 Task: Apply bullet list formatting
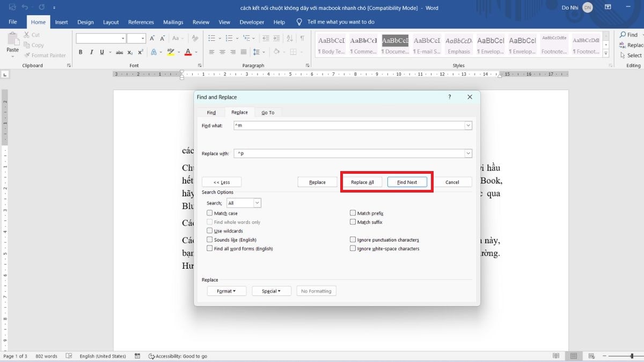(x=211, y=38)
